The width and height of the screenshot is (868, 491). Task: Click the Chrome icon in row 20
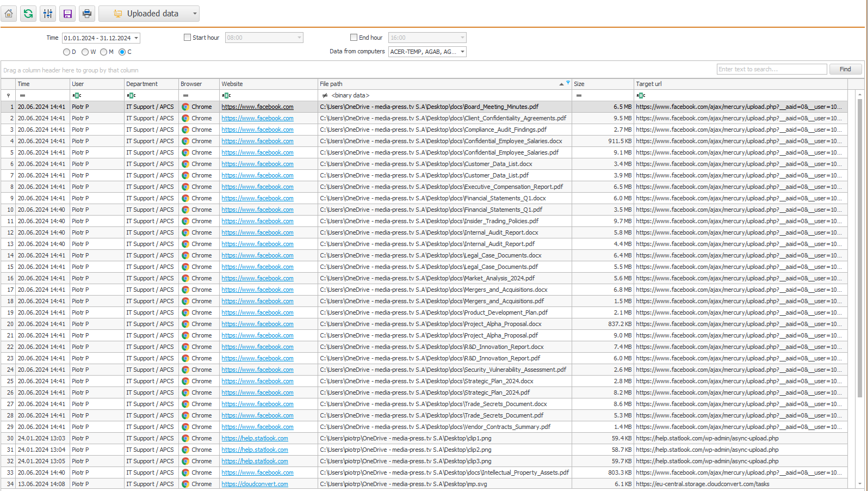tap(185, 324)
